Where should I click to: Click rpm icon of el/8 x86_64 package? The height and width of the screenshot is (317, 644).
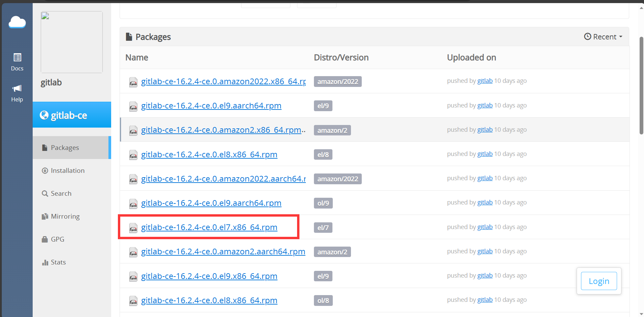[133, 155]
